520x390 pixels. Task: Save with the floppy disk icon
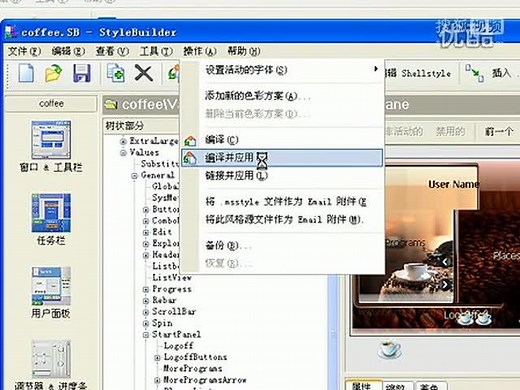pos(82,73)
